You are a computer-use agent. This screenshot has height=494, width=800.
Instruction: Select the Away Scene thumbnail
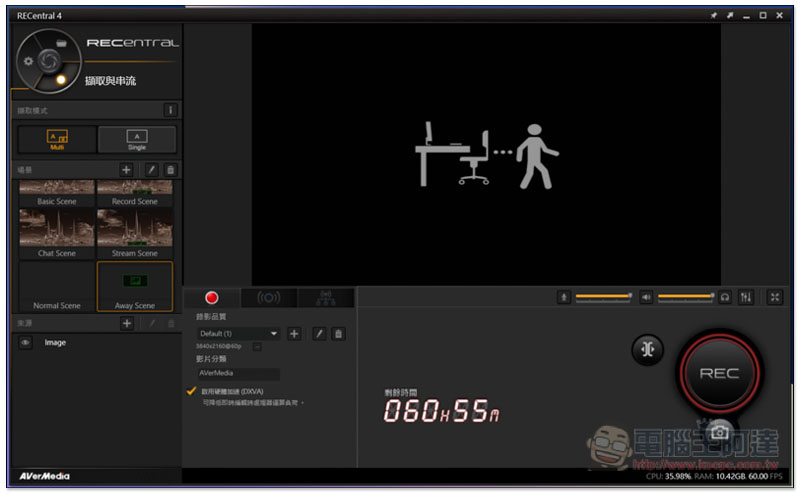tap(135, 286)
